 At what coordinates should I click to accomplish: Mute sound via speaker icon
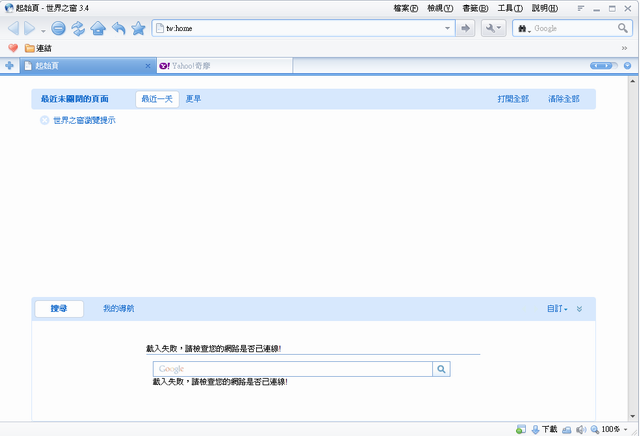580,429
